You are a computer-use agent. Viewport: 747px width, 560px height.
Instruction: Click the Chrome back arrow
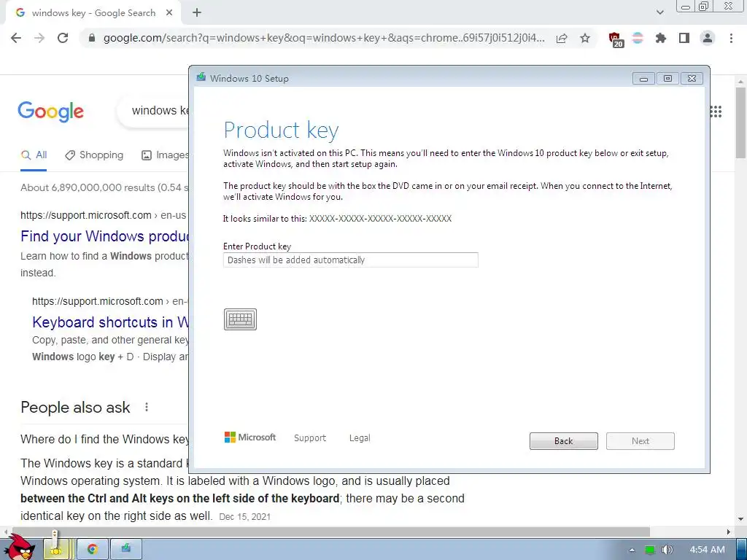tap(16, 38)
